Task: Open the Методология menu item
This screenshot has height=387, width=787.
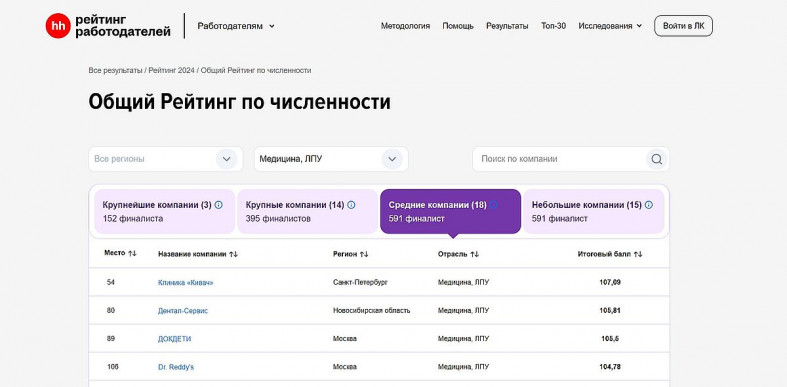Action: [405, 26]
